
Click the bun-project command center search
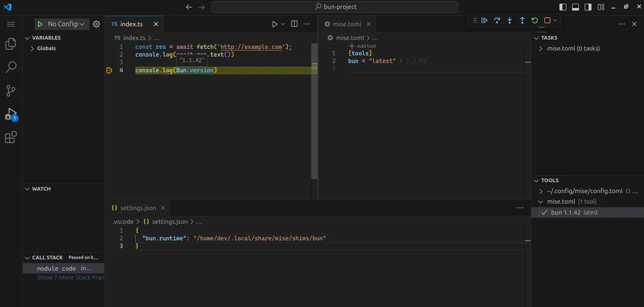point(335,7)
